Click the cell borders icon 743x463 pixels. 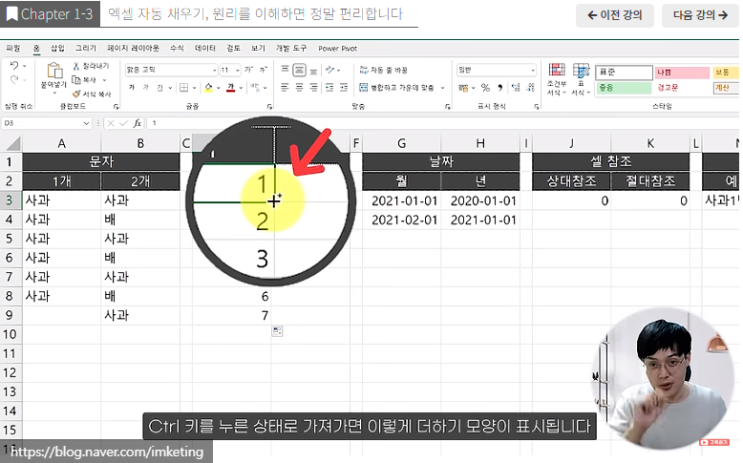184,88
